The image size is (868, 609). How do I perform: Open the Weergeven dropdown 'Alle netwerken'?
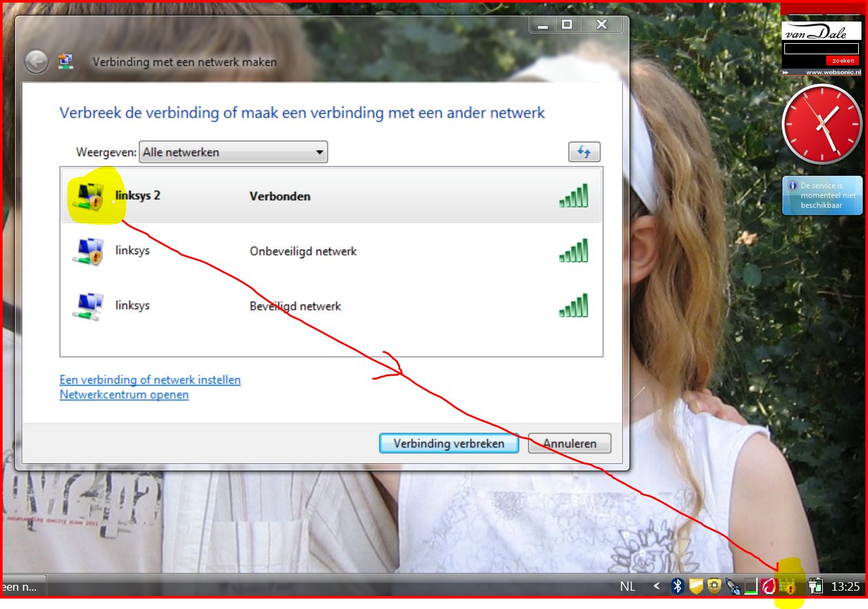(x=233, y=152)
